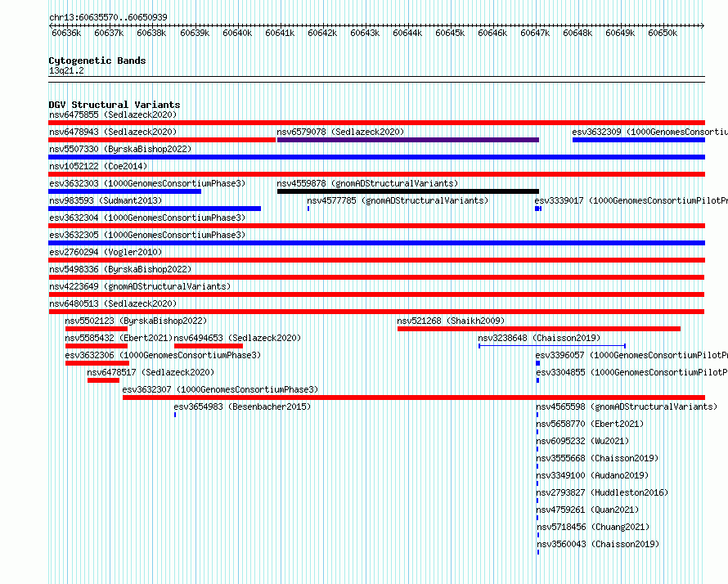Click nsv4759261 (Quan2021) label
Viewport: 728px width, 584px height.
pos(587,510)
